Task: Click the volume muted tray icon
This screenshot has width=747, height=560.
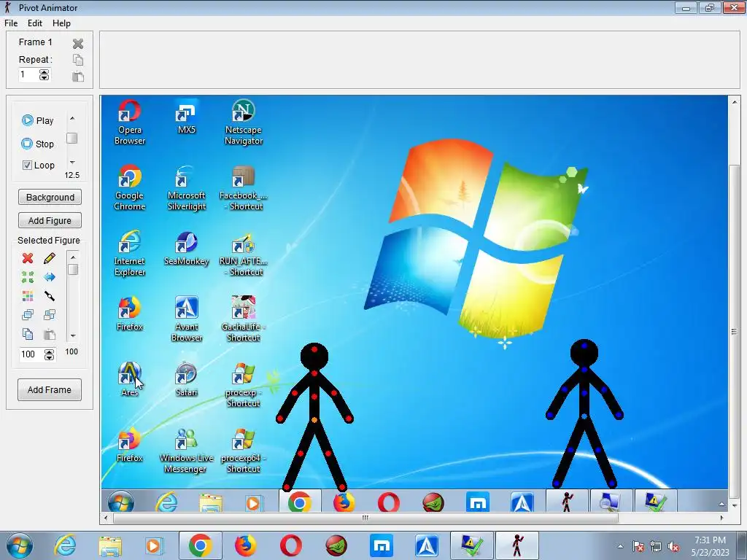Action: (x=673, y=546)
